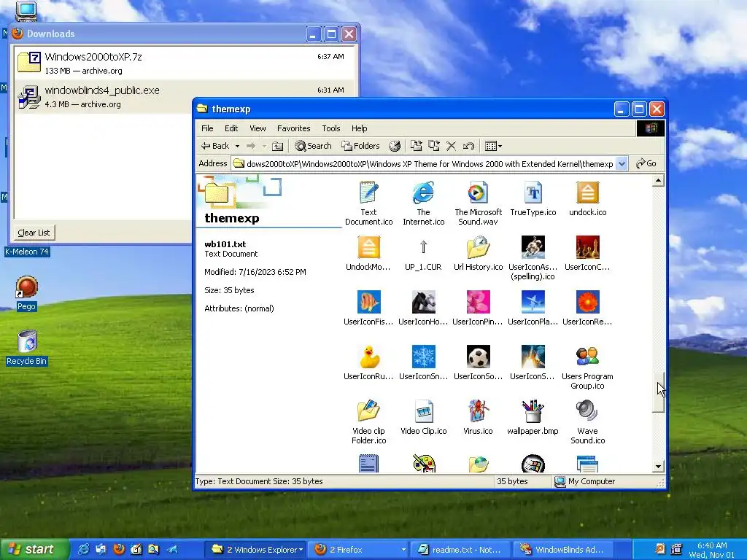Image resolution: width=747 pixels, height=560 pixels.
Task: Select the UserIconFish tropical fish picture
Action: (x=368, y=308)
